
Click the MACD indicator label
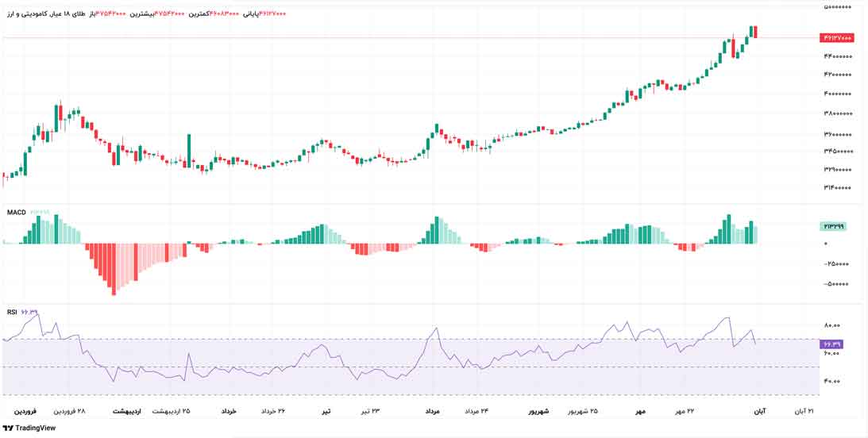pyautogui.click(x=16, y=213)
